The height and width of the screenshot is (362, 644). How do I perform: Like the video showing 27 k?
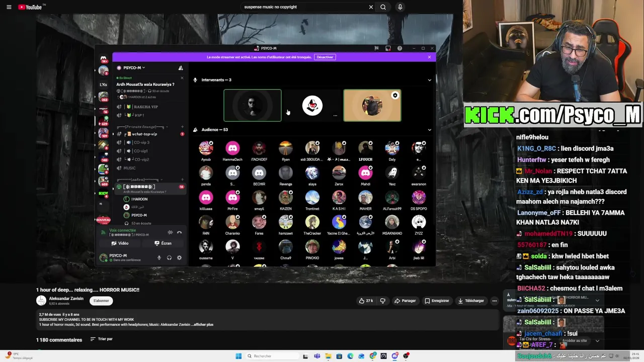pos(366,301)
